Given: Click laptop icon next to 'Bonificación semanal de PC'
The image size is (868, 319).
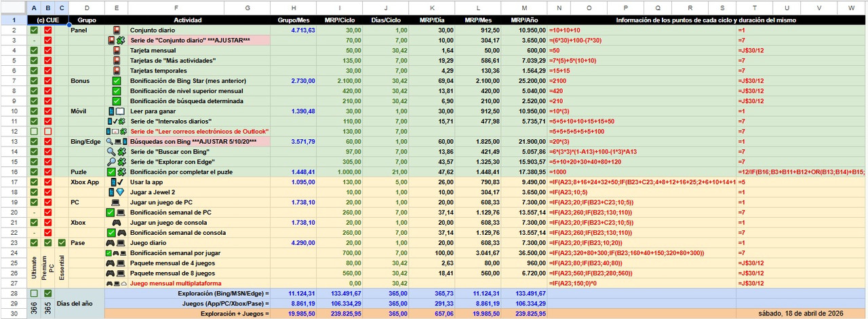Looking at the screenshot, I should (x=121, y=212).
